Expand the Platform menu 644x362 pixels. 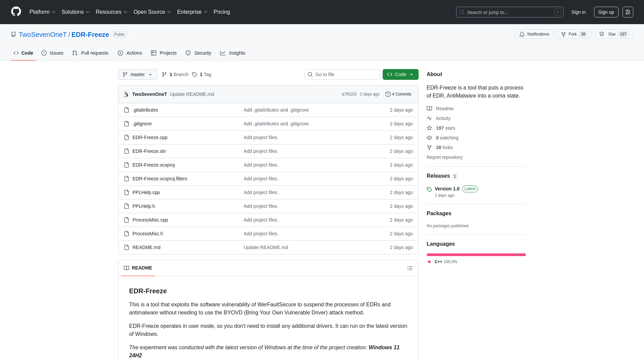point(43,12)
